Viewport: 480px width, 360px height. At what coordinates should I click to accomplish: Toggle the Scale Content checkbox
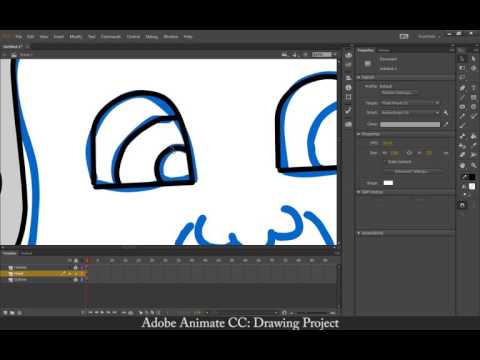coord(385,162)
